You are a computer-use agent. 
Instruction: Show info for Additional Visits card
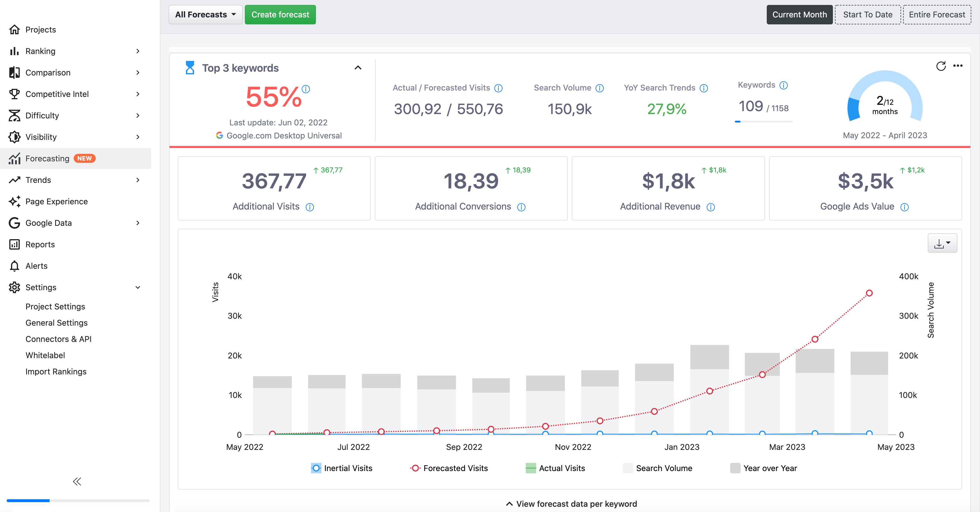[310, 207]
